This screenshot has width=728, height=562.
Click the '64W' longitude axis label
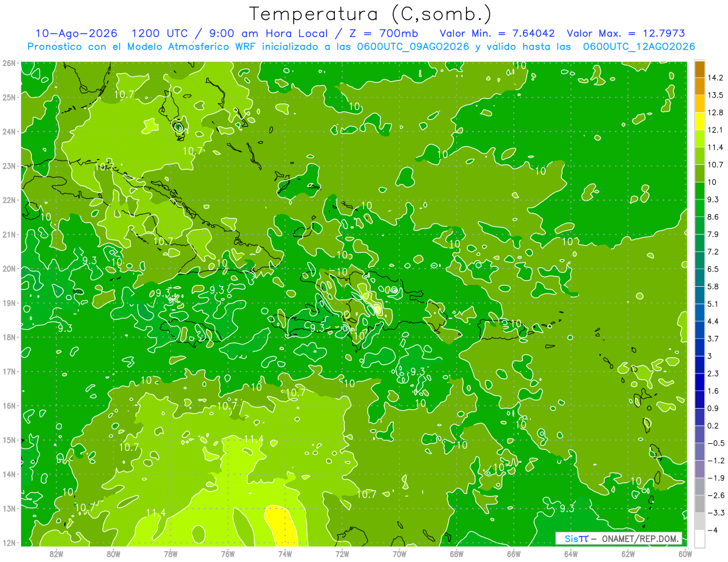pos(571,554)
